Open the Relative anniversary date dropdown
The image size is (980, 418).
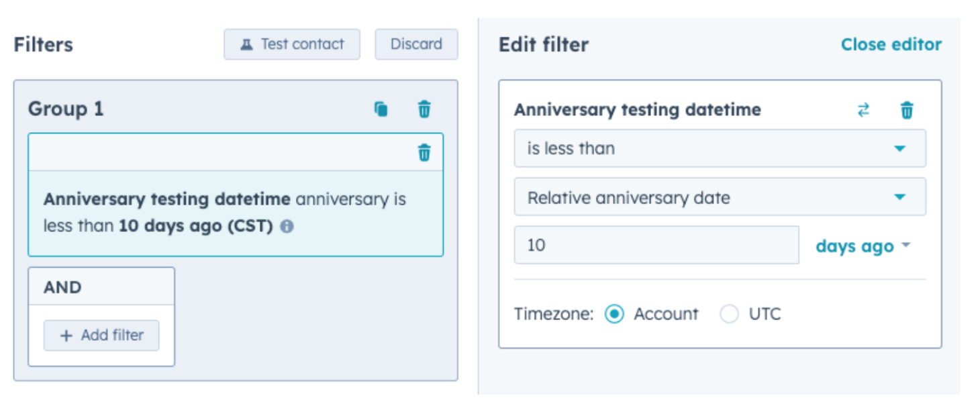(720, 197)
